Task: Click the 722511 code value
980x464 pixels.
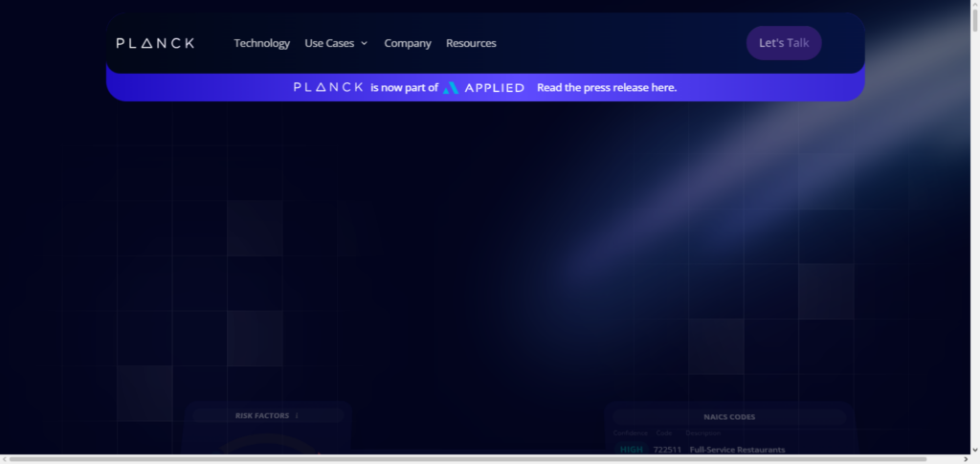Action: [x=667, y=450]
